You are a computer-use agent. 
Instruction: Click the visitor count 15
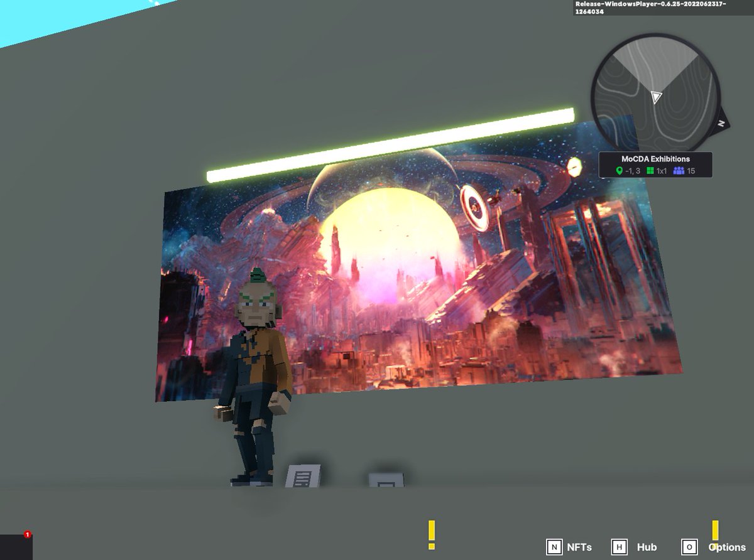pos(691,171)
